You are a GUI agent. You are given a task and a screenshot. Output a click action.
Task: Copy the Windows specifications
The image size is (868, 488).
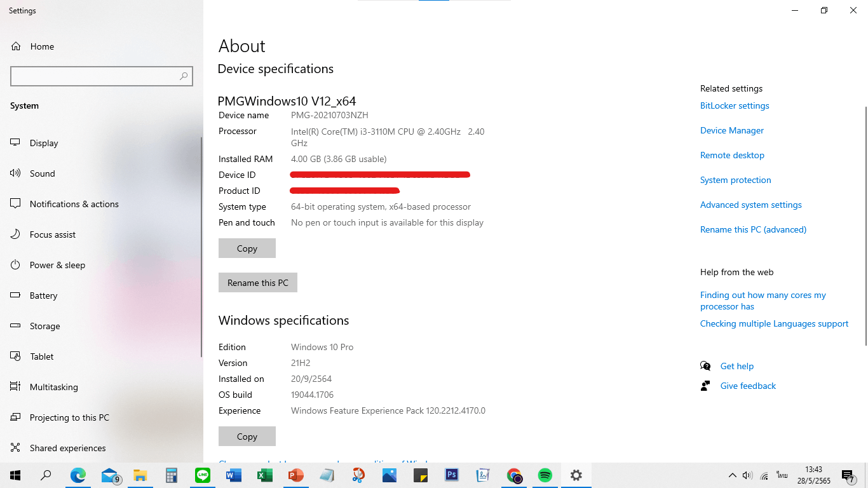pos(247,437)
